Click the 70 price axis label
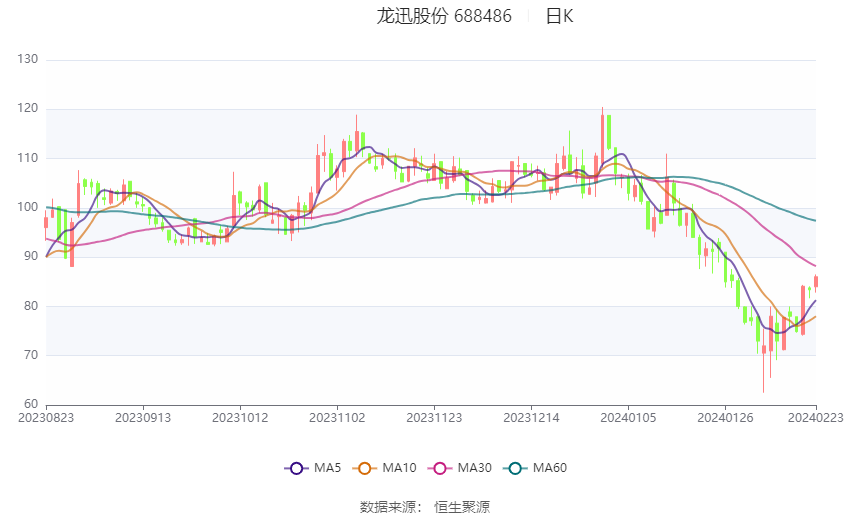 pos(31,355)
